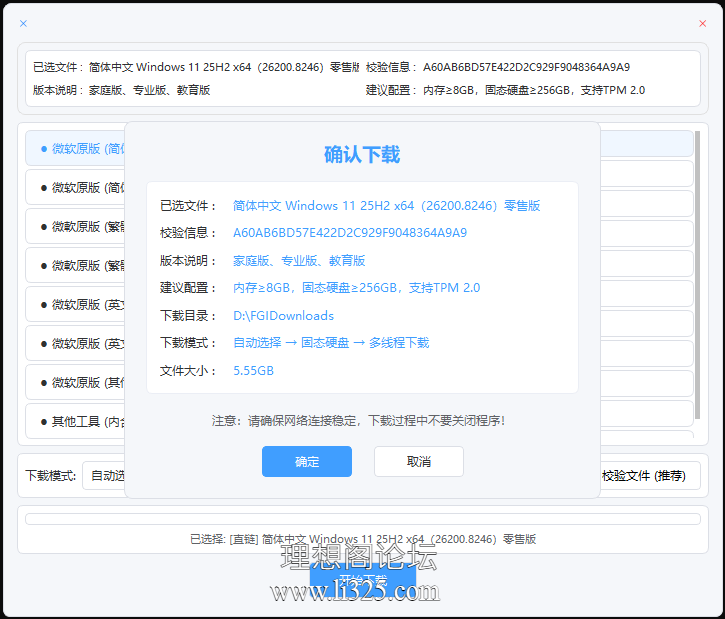Click the header checksum A60AB6BD57E422D2C929F9048364A9A9
Image resolution: width=725 pixels, height=619 pixels.
[x=526, y=67]
